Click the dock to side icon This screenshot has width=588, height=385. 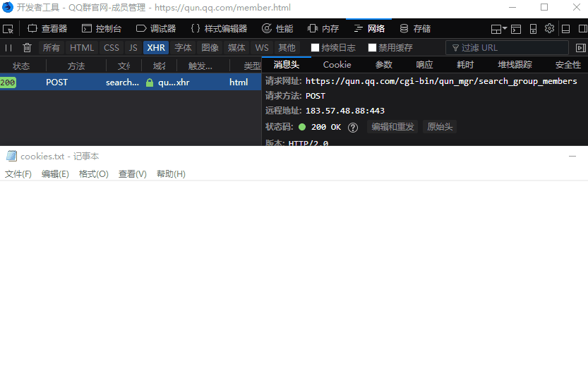pyautogui.click(x=583, y=29)
